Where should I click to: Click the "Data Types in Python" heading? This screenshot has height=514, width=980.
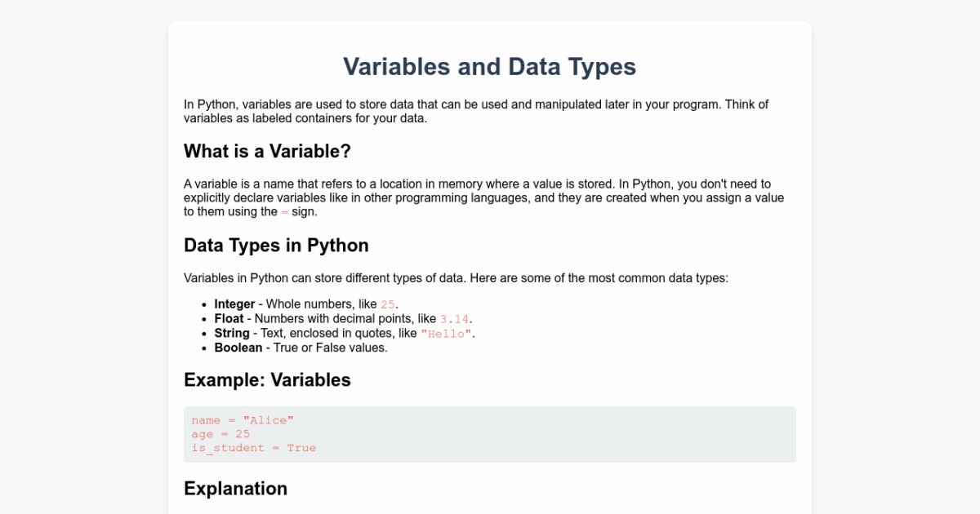coord(276,245)
